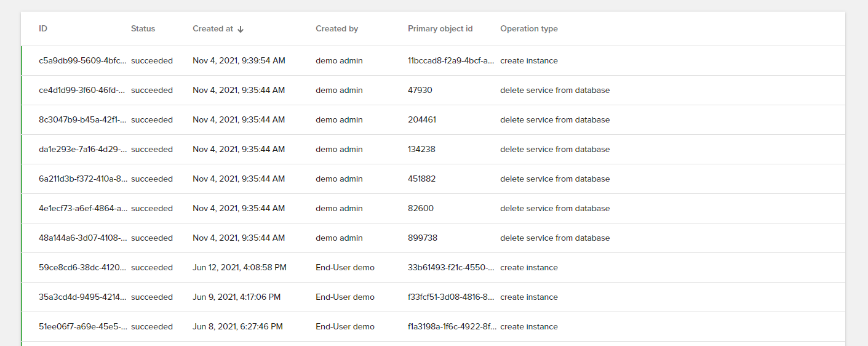Select operation ID 8c3047b9-b45a-42f1
This screenshot has width=868, height=346.
83,120
